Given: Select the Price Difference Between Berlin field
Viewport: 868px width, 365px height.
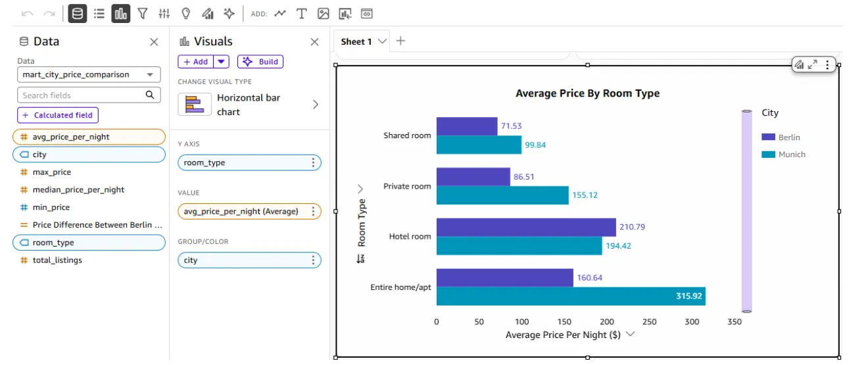Looking at the screenshot, I should (89, 225).
